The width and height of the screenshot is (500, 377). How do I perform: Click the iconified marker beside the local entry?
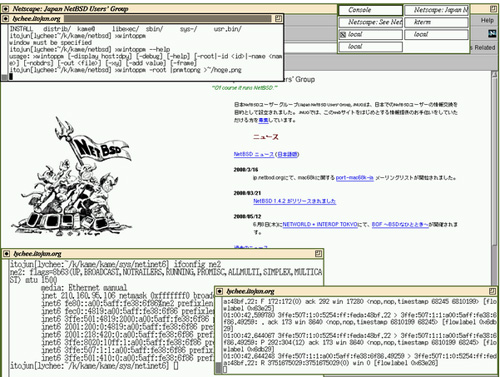pos(343,34)
